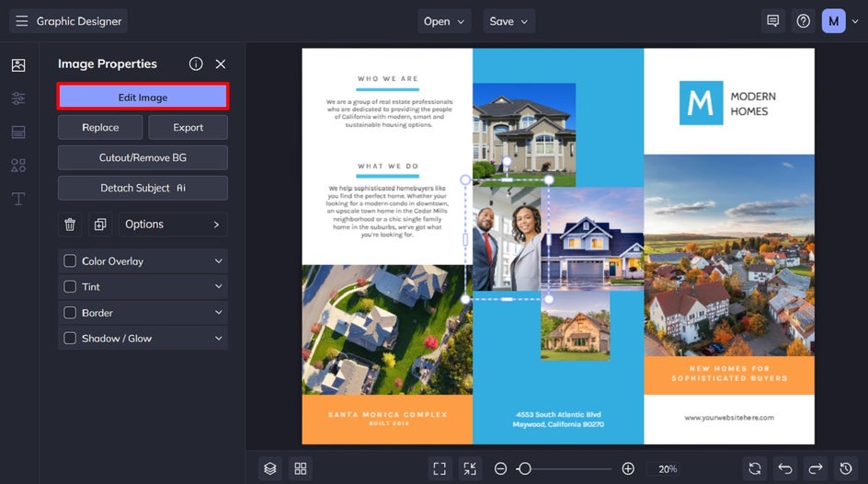Open the history clock icon
Viewport: 868px width, 484px height.
click(x=846, y=468)
